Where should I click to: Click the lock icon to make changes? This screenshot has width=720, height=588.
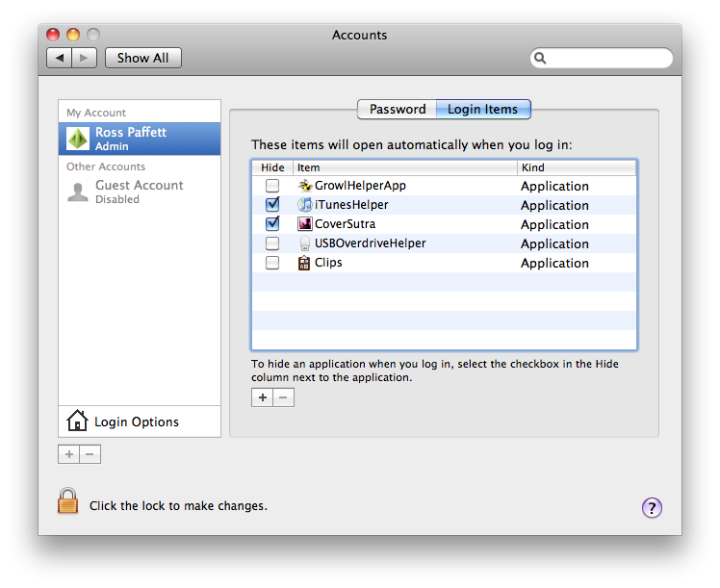(67, 500)
